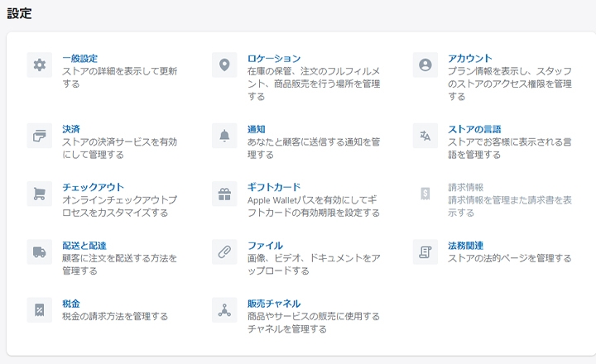Click the notification bell icon
This screenshot has height=364, width=596.
tap(224, 136)
